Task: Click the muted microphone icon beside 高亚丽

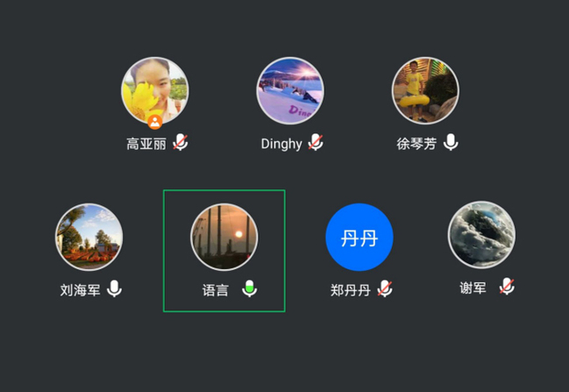Action: [181, 142]
